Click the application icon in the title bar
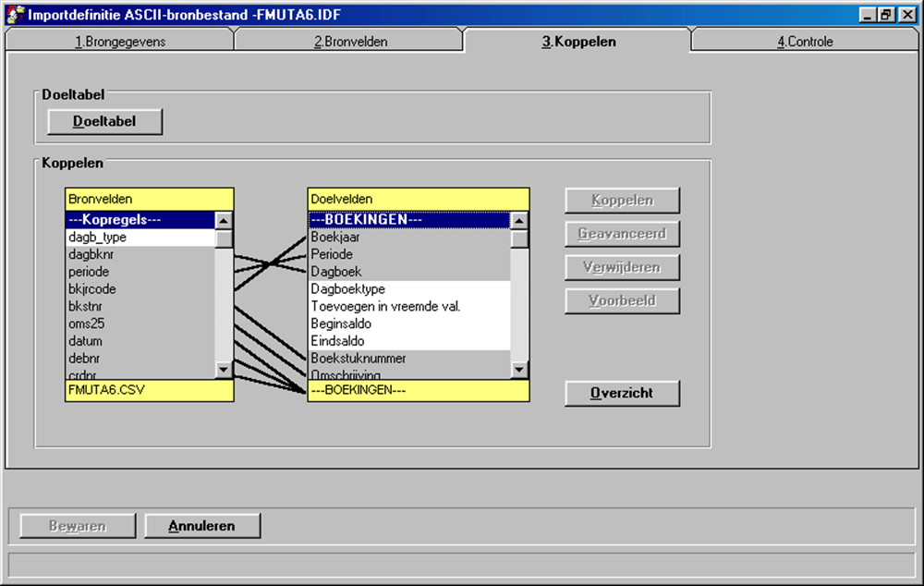Screen dimensions: 924x586 pyautogui.click(x=15, y=15)
